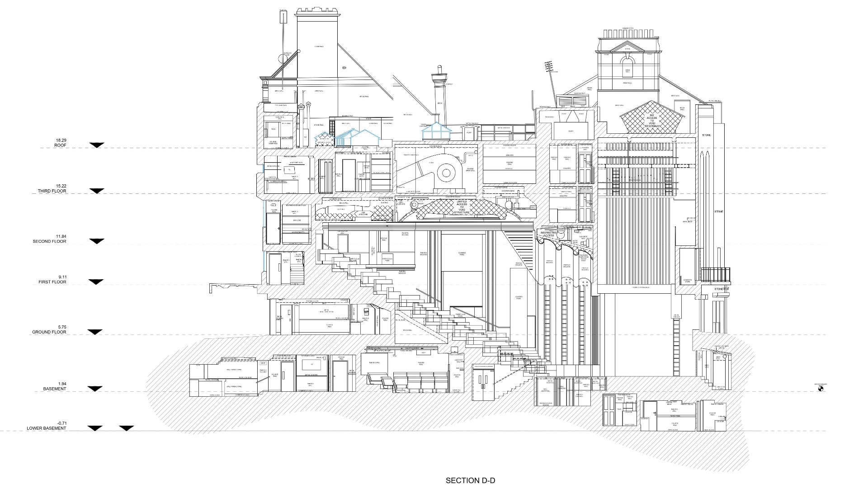Screen dimensions: 868x488
Task: Click the 'LIGHT' box label in basement
Action: [x=263, y=363]
